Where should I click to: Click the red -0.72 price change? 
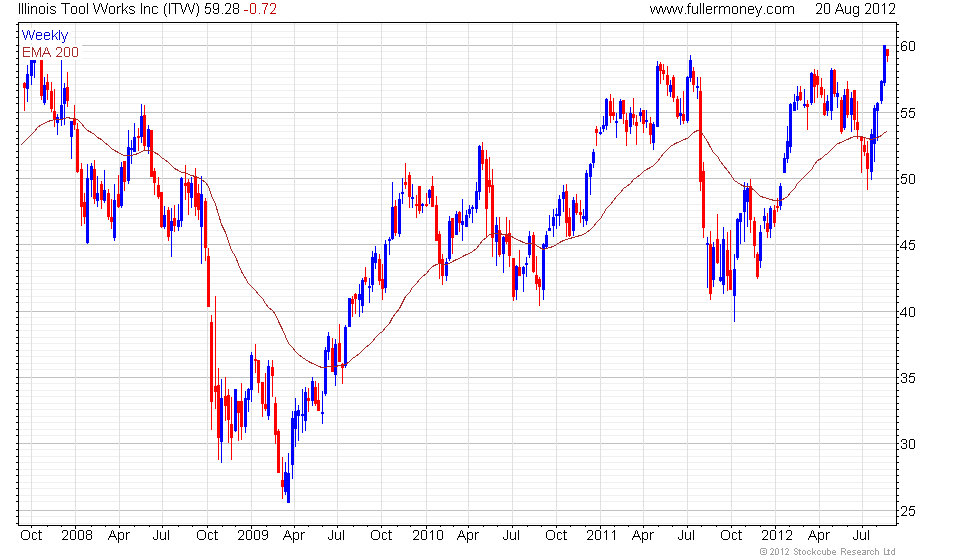(x=260, y=9)
